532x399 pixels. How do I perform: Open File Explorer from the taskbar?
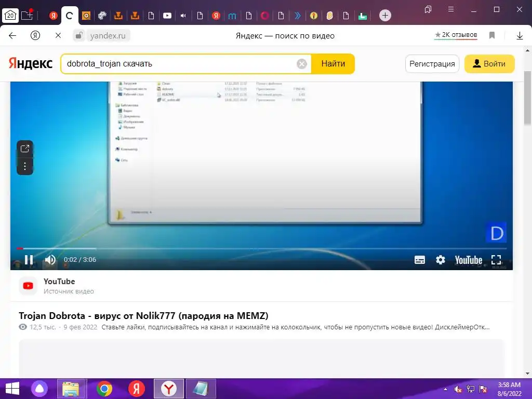[71, 389]
